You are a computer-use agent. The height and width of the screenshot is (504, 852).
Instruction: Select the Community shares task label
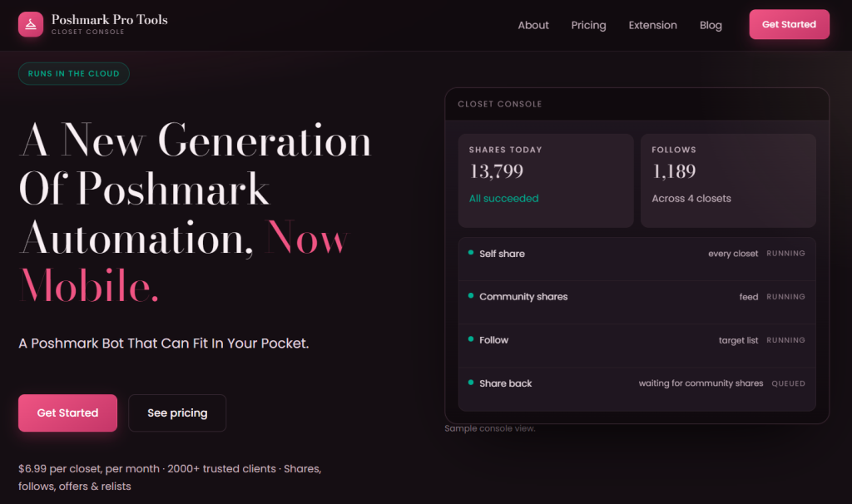(523, 297)
